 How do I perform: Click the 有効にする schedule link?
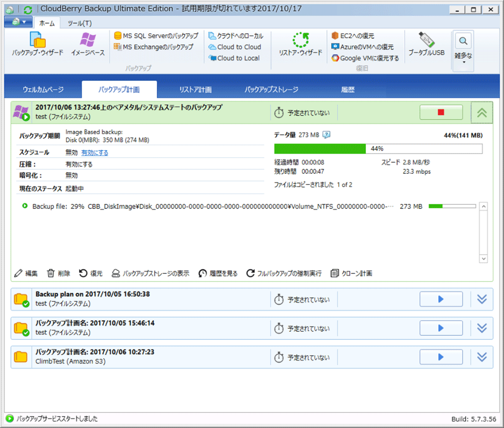(x=95, y=153)
